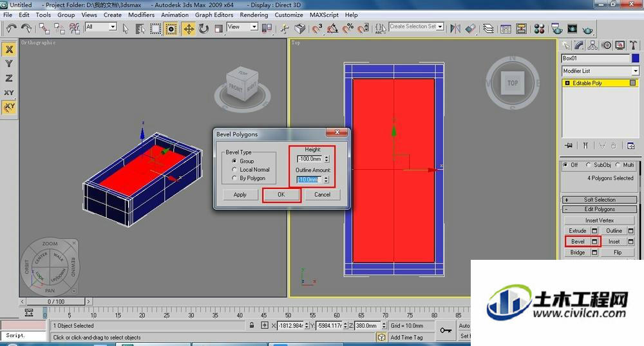
Task: Switch to the Utilities hammer panel tab
Action: pyautogui.click(x=633, y=45)
